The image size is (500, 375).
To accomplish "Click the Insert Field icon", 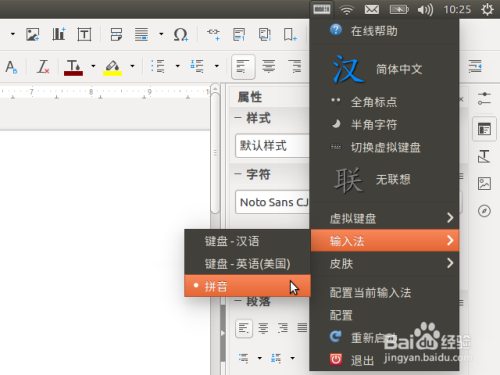I will (141, 34).
